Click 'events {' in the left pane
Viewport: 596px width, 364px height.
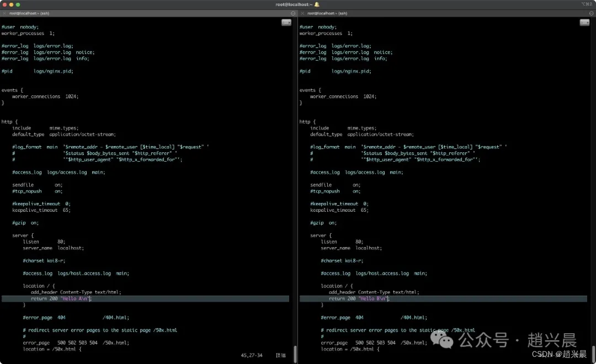[x=12, y=90]
